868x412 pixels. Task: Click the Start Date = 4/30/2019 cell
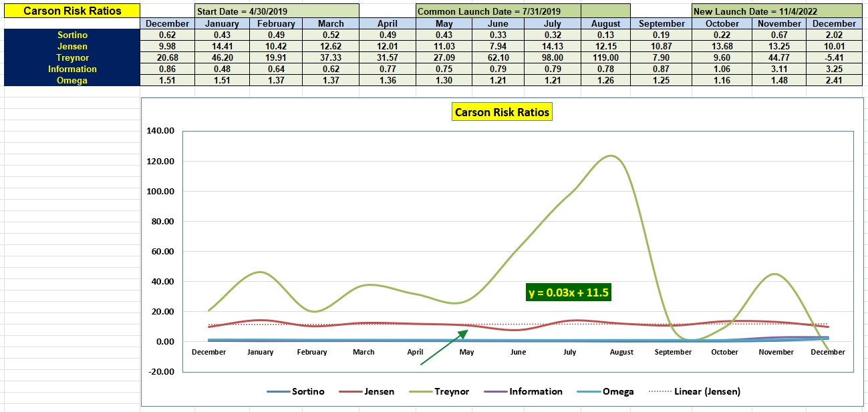[x=277, y=11]
